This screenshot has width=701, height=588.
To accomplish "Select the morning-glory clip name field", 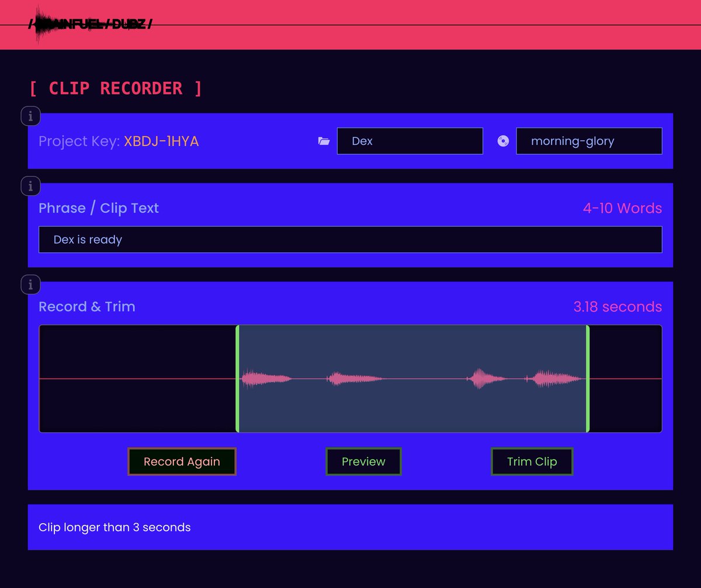I will click(589, 140).
